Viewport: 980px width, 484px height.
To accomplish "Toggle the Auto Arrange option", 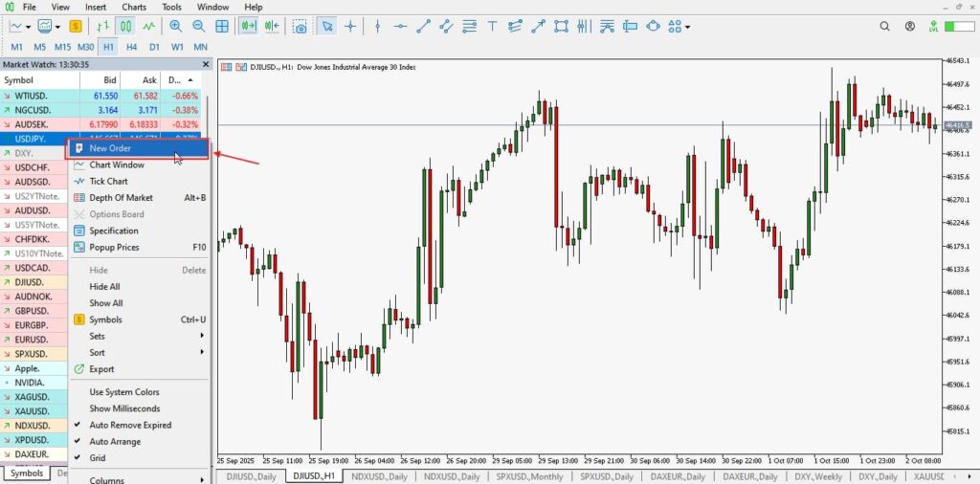I will click(115, 442).
